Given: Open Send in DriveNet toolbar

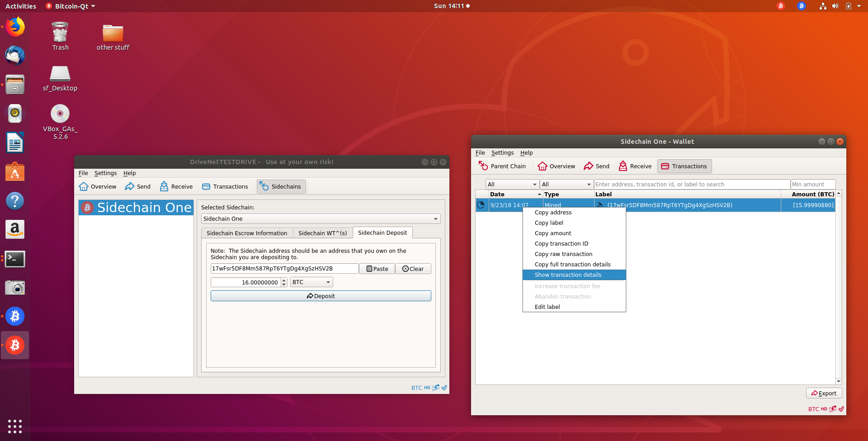Looking at the screenshot, I should pyautogui.click(x=138, y=186).
